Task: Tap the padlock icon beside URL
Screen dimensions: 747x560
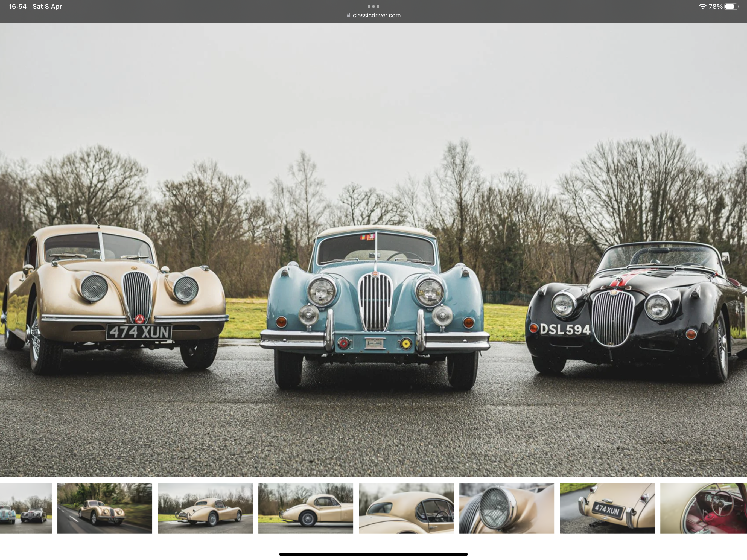Action: coord(348,15)
